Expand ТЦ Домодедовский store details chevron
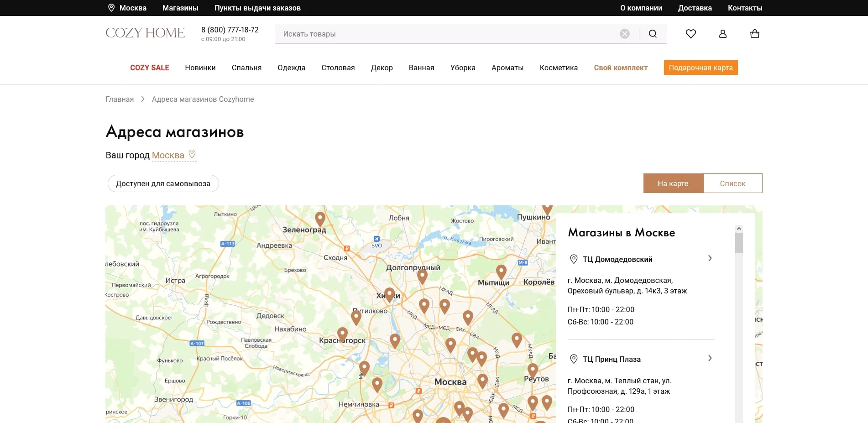 click(710, 258)
